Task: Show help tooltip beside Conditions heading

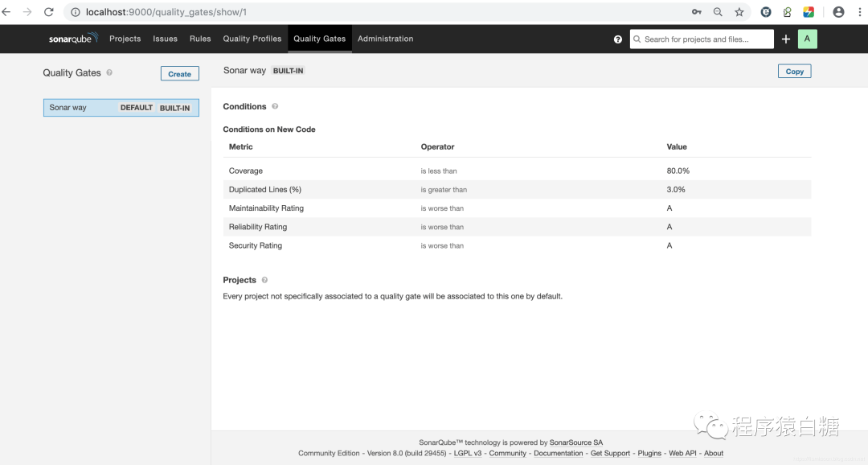Action: [x=275, y=106]
